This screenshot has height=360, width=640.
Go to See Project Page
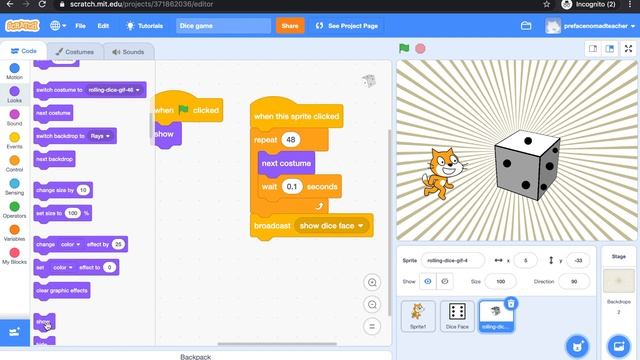click(347, 26)
